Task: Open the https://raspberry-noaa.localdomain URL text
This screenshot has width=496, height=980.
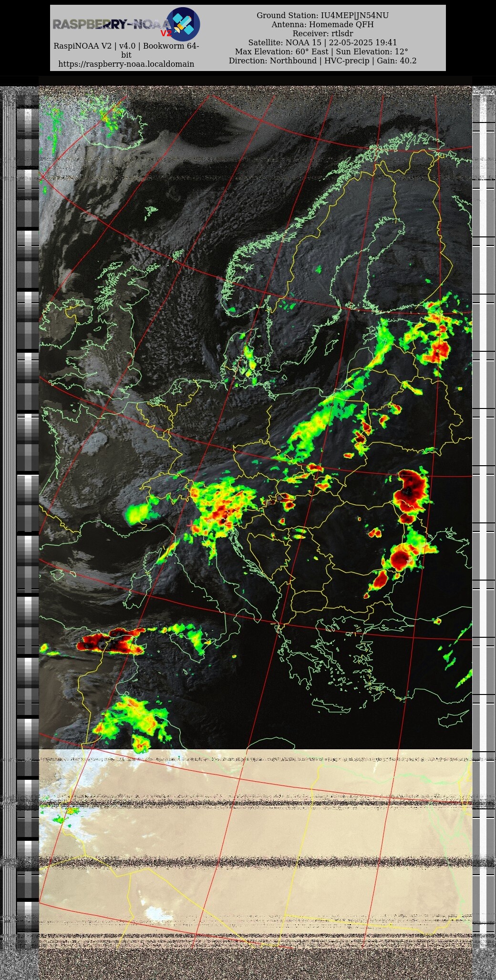Action: (126, 64)
